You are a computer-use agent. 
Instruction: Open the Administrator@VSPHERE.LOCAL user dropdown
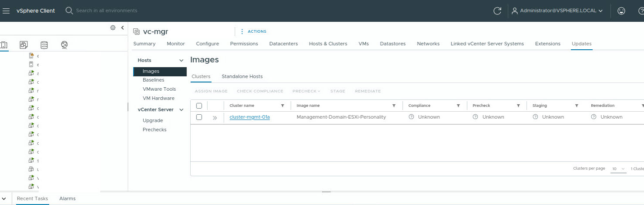tap(557, 11)
